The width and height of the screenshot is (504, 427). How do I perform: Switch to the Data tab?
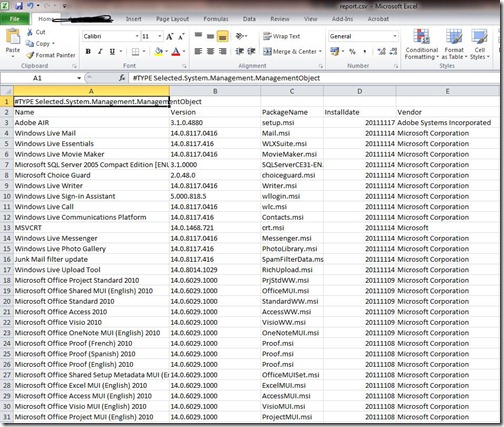[249, 19]
